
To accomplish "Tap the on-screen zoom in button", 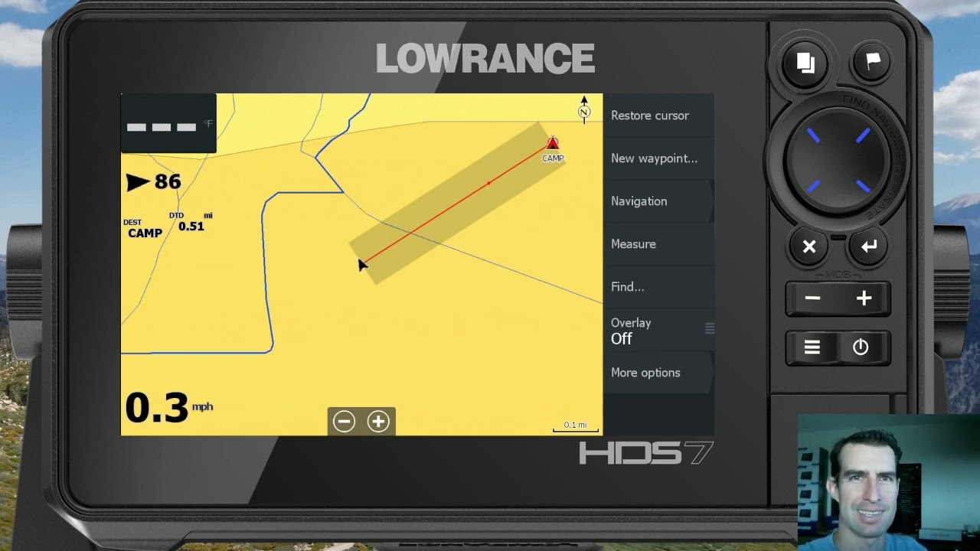I will click(x=378, y=421).
